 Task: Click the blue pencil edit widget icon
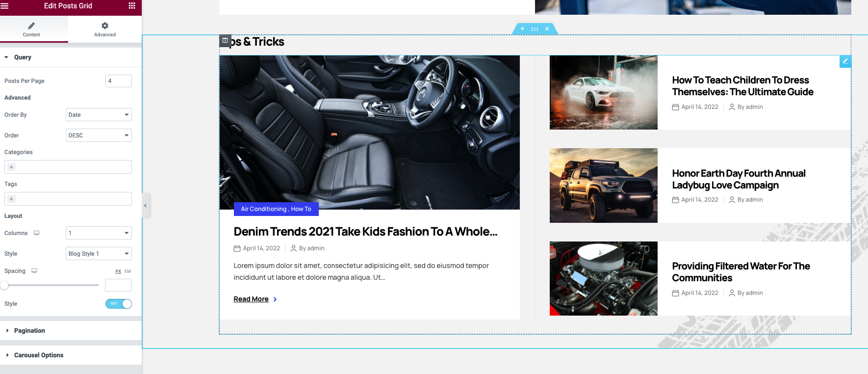click(845, 61)
